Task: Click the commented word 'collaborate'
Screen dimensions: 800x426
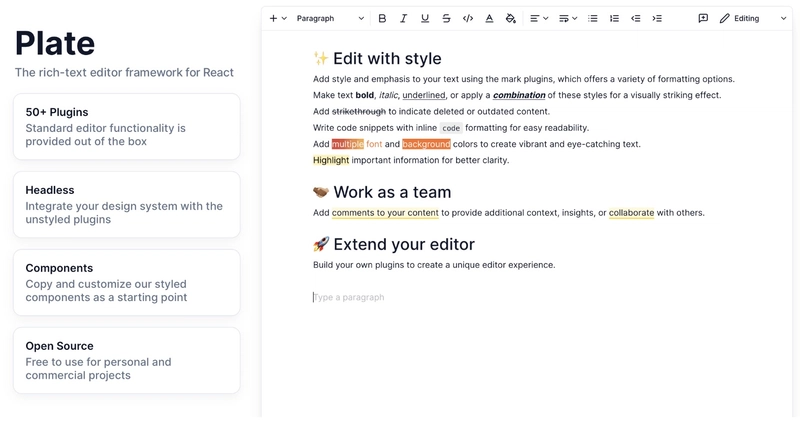Action: (x=631, y=213)
